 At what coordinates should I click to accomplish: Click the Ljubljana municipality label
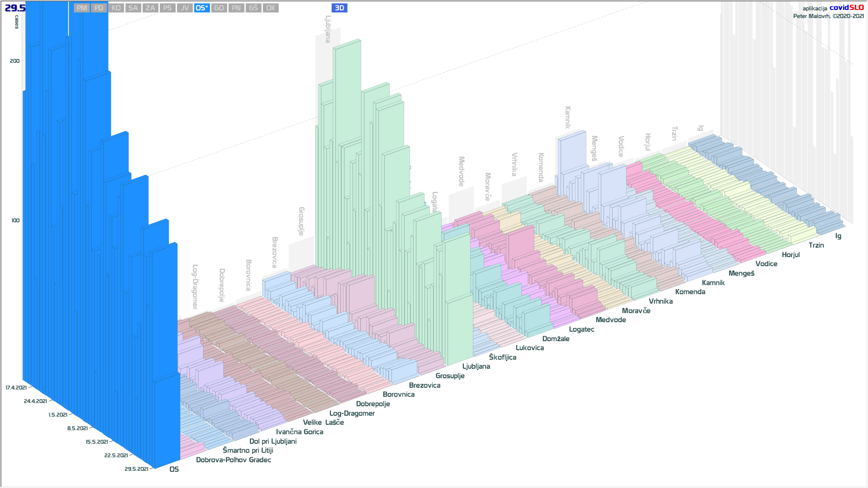476,366
